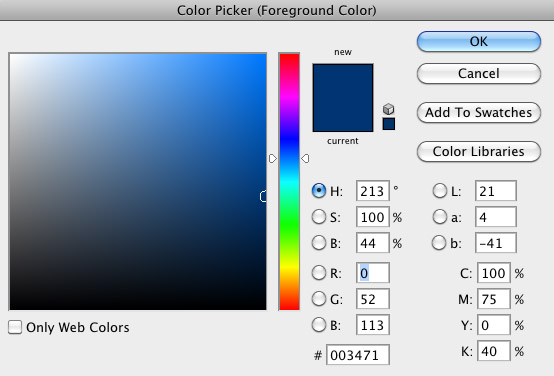Image resolution: width=554 pixels, height=376 pixels.
Task: Click the small web-safe color swatch below the cube
Action: click(389, 124)
